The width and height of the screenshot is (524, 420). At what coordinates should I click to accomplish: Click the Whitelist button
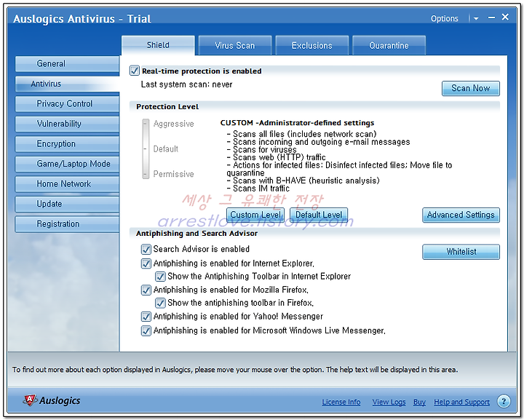(x=461, y=252)
